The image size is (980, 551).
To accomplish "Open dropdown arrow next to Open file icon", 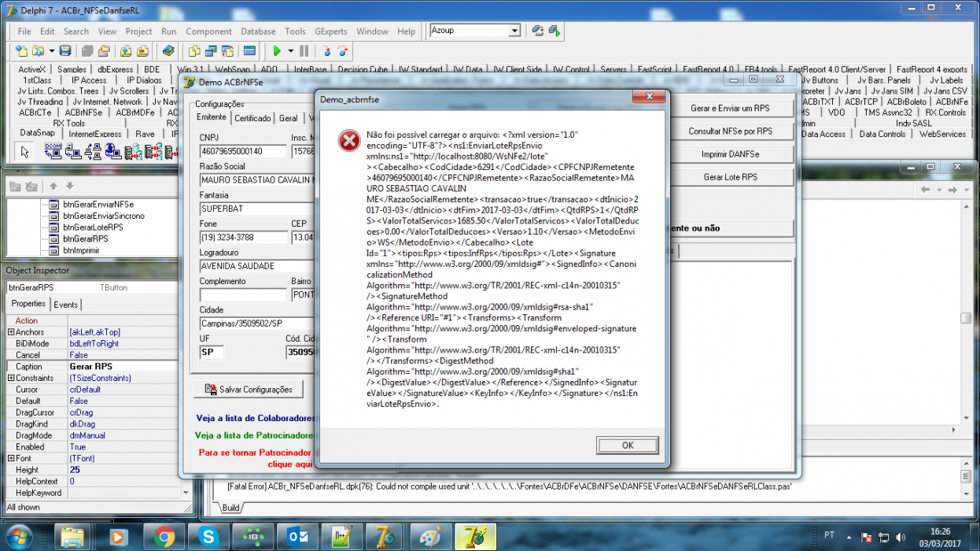I will [x=51, y=51].
